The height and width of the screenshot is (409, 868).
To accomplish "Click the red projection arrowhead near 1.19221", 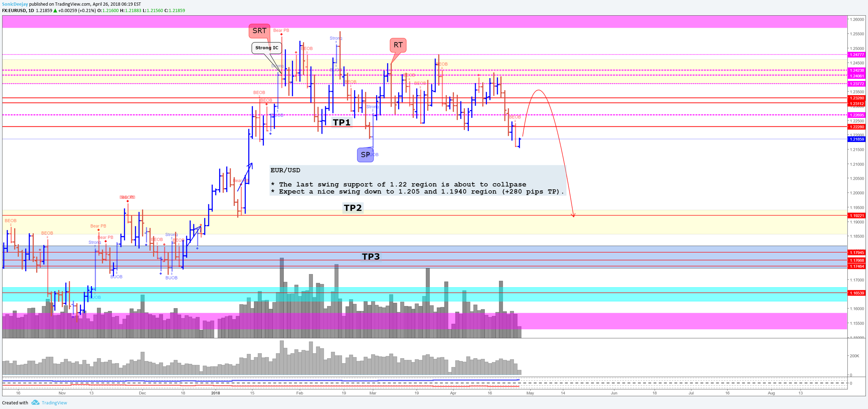I will [x=573, y=214].
